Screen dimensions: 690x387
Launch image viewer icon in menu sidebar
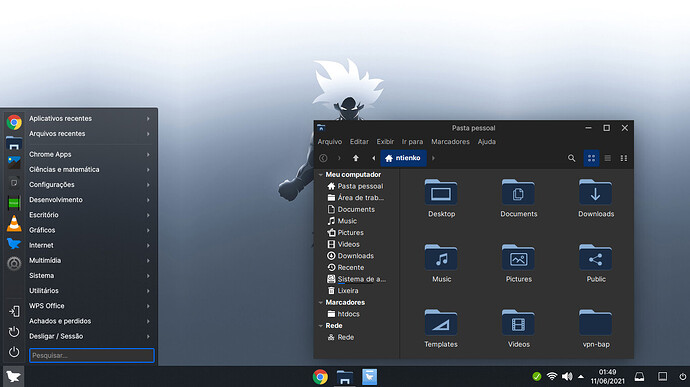coord(14,162)
